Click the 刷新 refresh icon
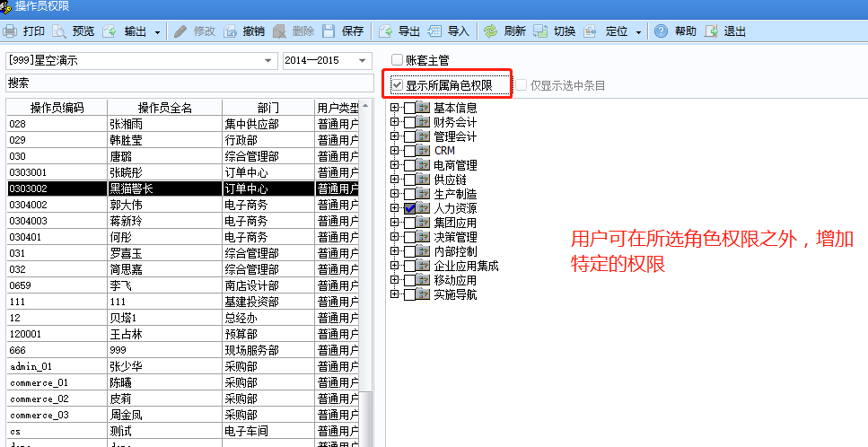 tap(490, 31)
